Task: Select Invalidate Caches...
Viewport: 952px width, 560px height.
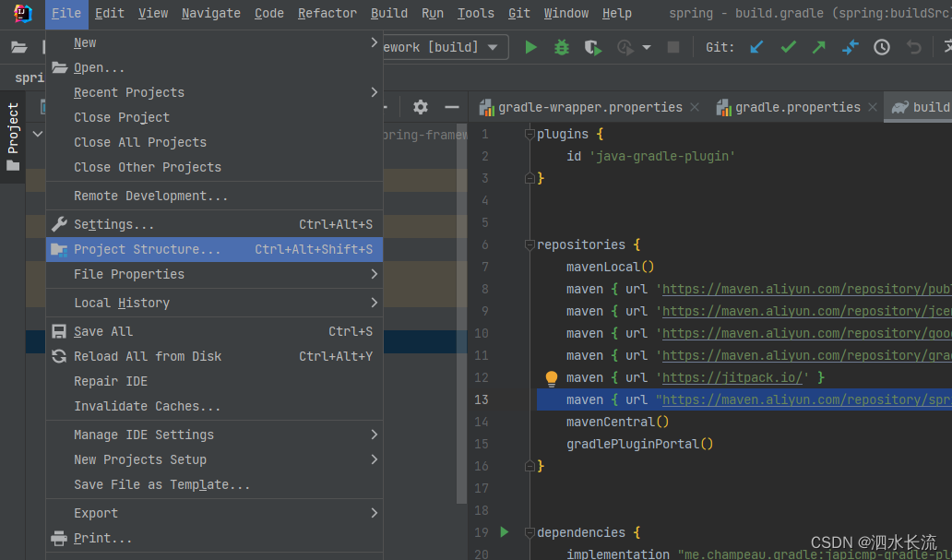Action: click(x=214, y=406)
